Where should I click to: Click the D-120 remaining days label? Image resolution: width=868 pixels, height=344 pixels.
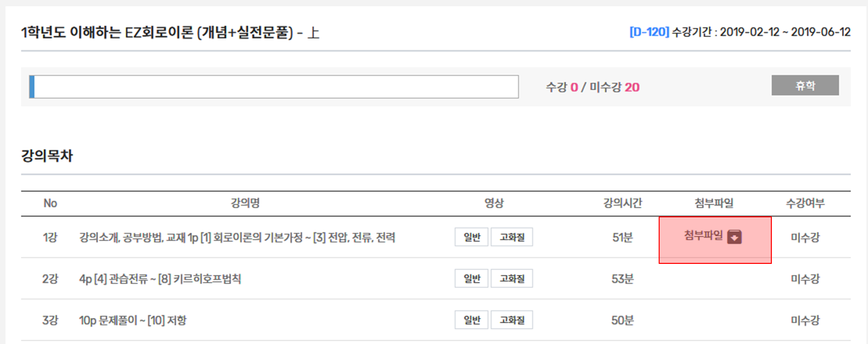[649, 32]
